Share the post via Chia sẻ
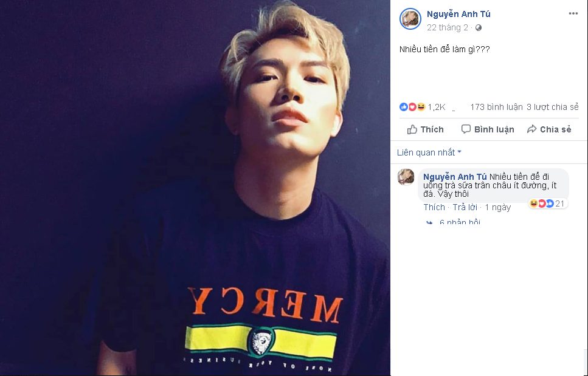 [x=548, y=129]
